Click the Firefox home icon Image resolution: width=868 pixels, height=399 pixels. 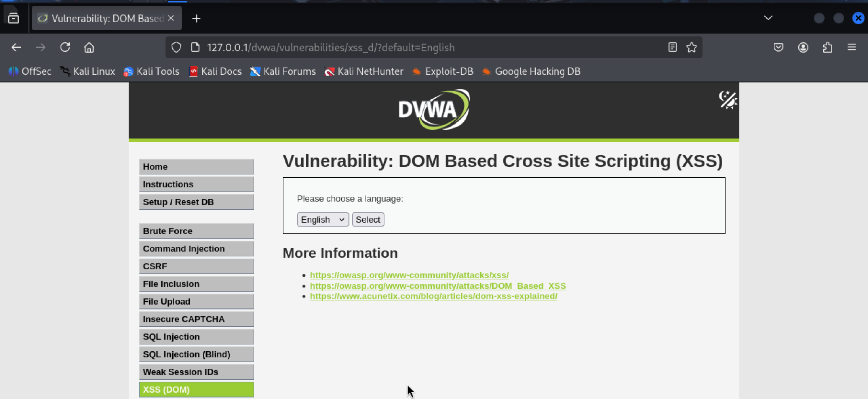[x=89, y=48]
